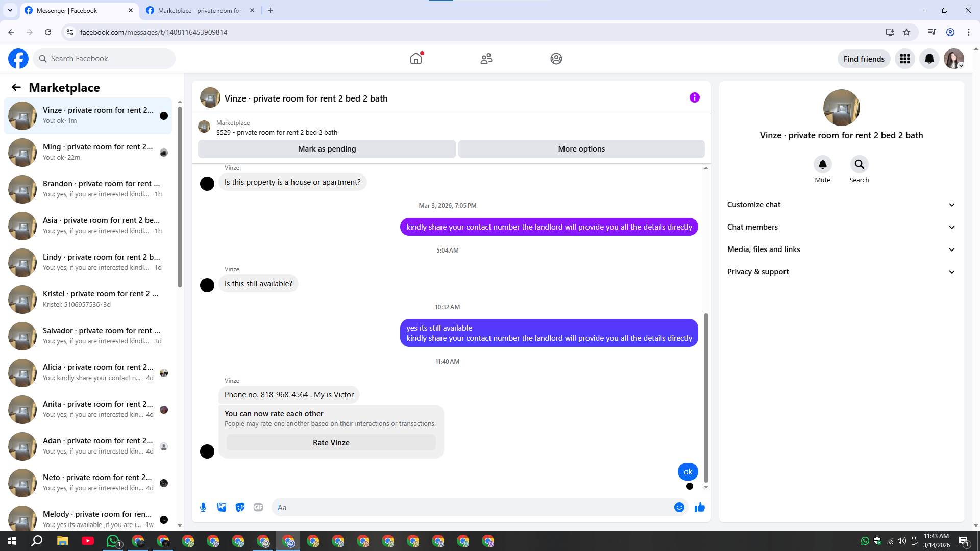Expand Privacy & support section
This screenshot has height=551, width=980.
[841, 272]
